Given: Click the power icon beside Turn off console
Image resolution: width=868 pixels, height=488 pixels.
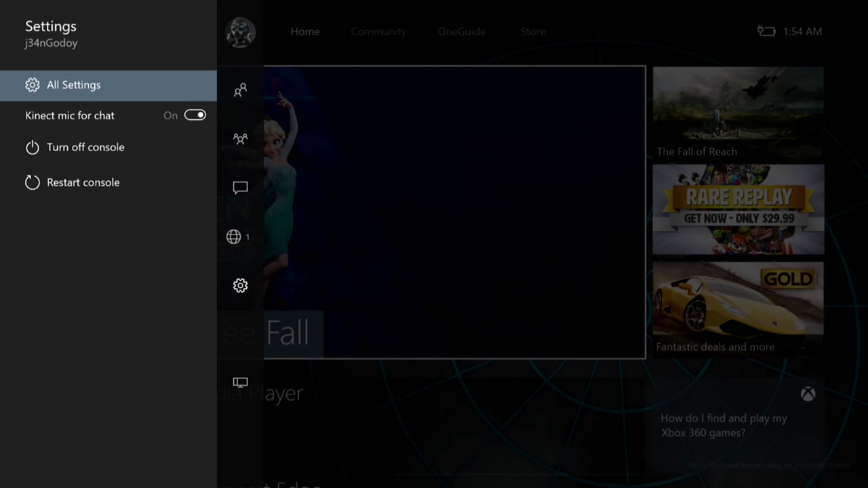Looking at the screenshot, I should pos(33,148).
